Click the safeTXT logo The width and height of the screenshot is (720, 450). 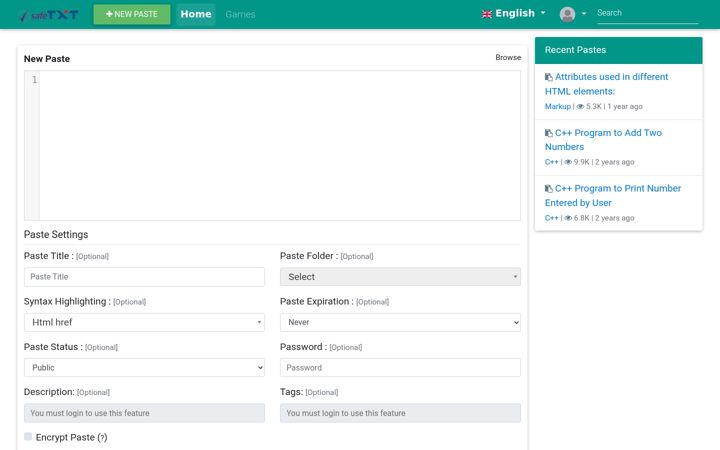pyautogui.click(x=50, y=15)
